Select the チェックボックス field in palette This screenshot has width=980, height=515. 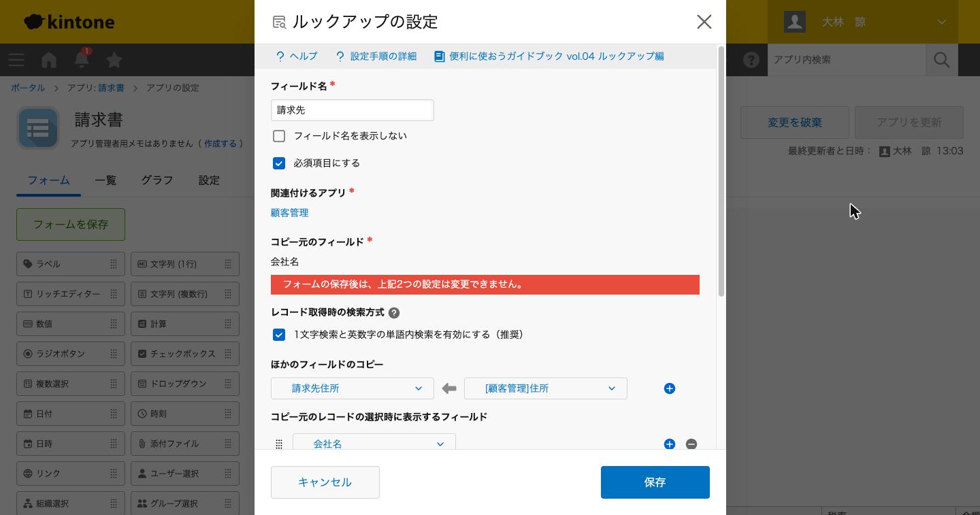coord(185,354)
